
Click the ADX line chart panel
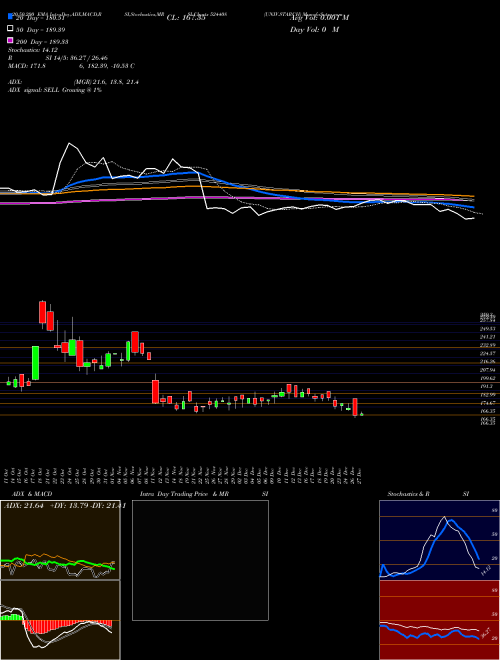pos(60,540)
